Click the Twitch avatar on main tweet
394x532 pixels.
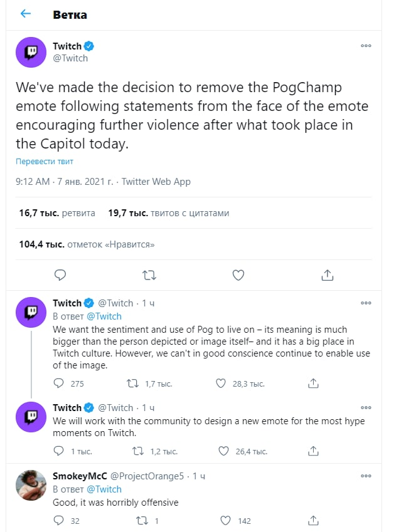coord(31,52)
